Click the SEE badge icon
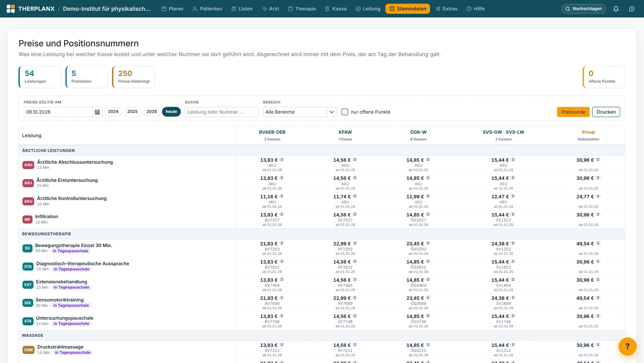 pyautogui.click(x=28, y=303)
